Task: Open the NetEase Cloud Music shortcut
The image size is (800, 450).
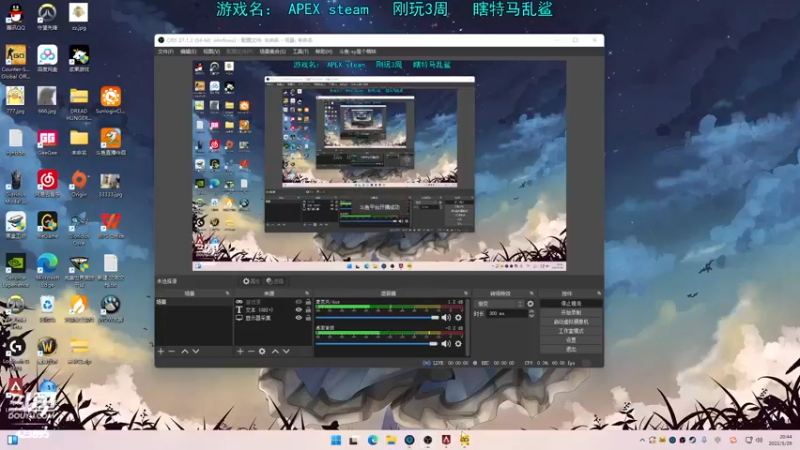Action: pyautogui.click(x=47, y=184)
